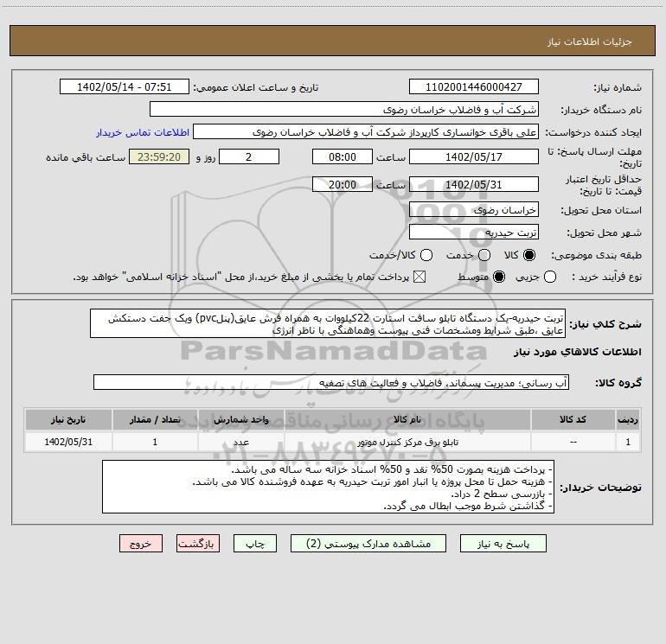Click the اطلاعات کالاهای مورد نیاز heading
The width and height of the screenshot is (666, 644).
[x=577, y=352]
